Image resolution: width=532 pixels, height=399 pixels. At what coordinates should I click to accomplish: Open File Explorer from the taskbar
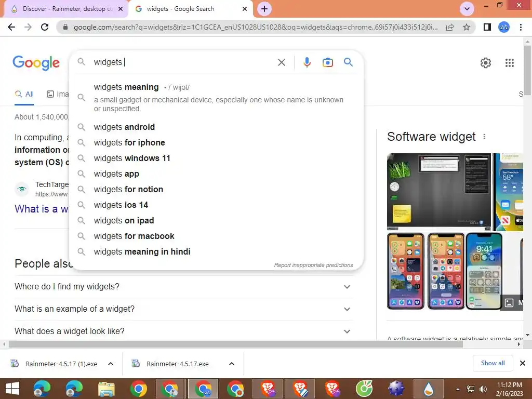pyautogui.click(x=106, y=389)
